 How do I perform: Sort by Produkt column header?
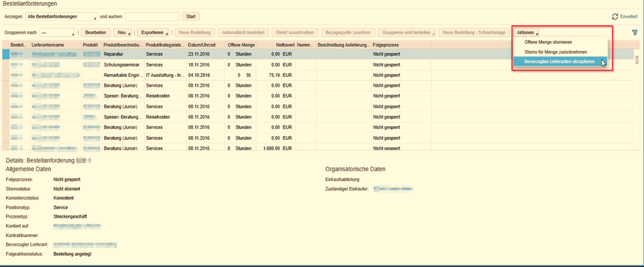click(x=92, y=44)
